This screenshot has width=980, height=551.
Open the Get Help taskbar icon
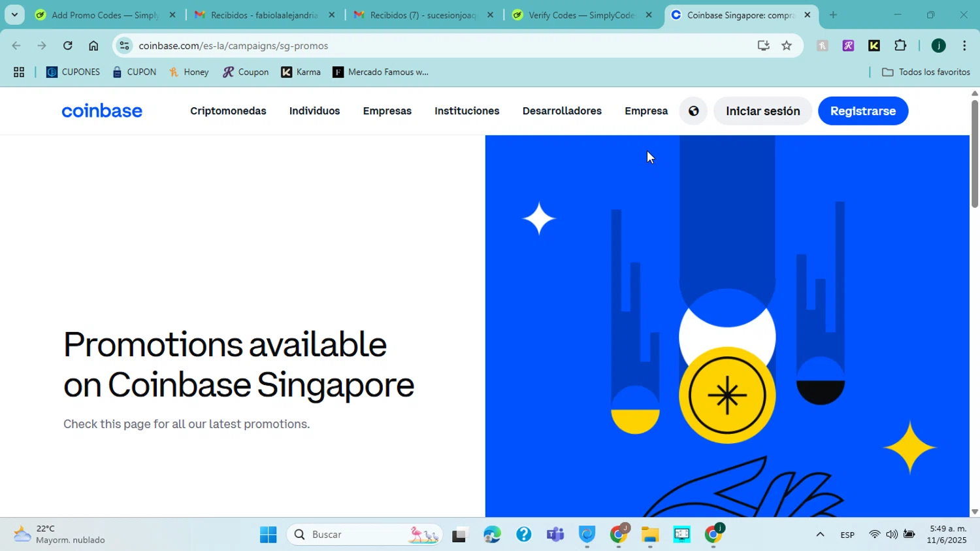(523, 535)
